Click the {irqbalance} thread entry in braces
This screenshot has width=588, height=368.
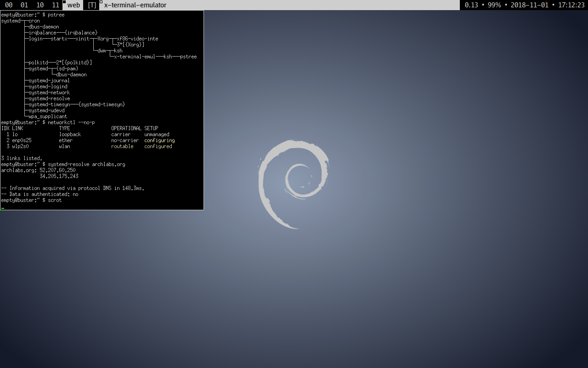coord(81,33)
